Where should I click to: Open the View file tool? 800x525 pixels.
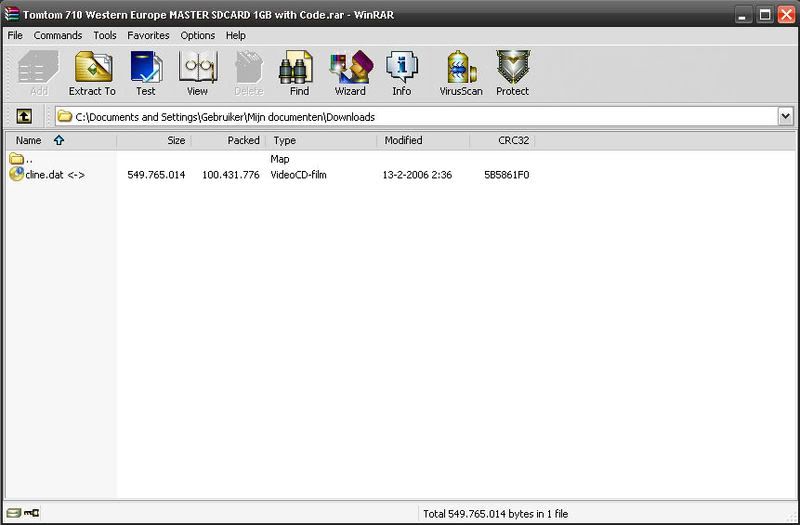pyautogui.click(x=197, y=72)
